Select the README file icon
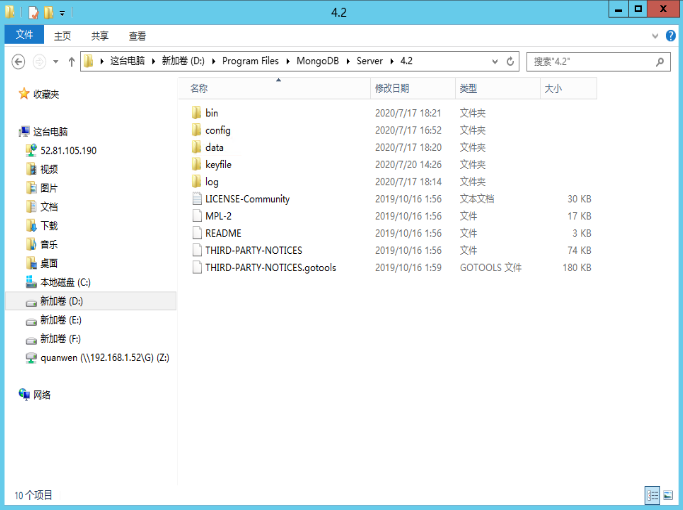 pos(197,233)
